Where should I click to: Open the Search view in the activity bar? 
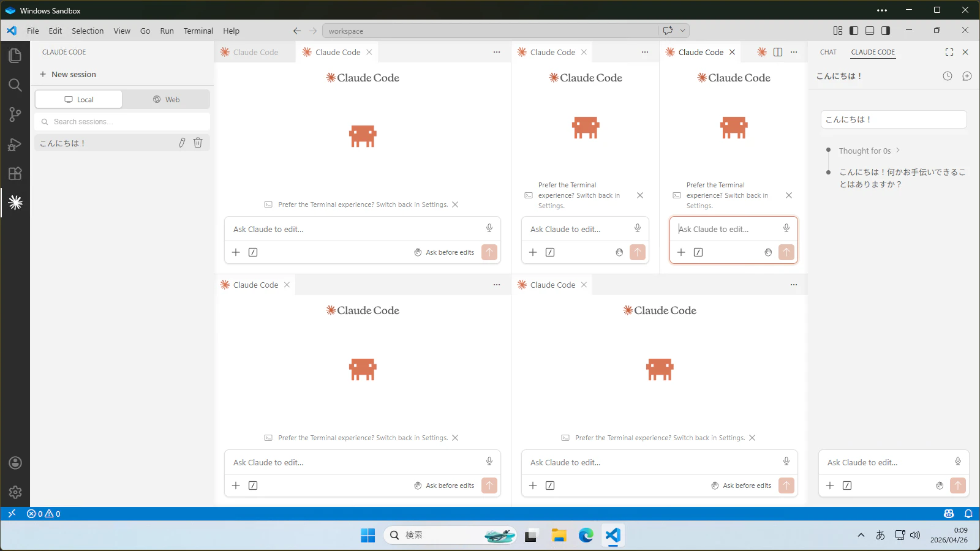pos(15,85)
